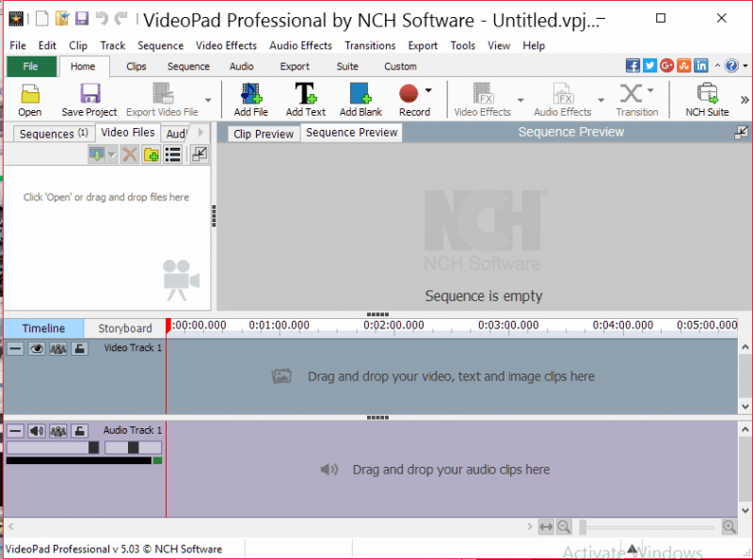Image resolution: width=753 pixels, height=560 pixels.
Task: Click the 0:02:00.000 mark on the timeline ruler
Action: click(x=393, y=326)
